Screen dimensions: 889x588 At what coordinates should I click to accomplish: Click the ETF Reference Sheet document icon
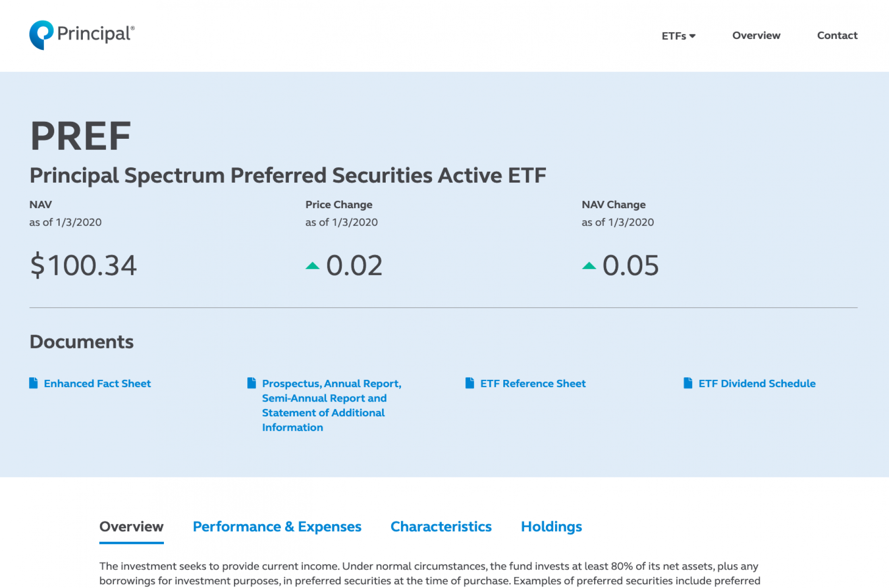pos(470,383)
